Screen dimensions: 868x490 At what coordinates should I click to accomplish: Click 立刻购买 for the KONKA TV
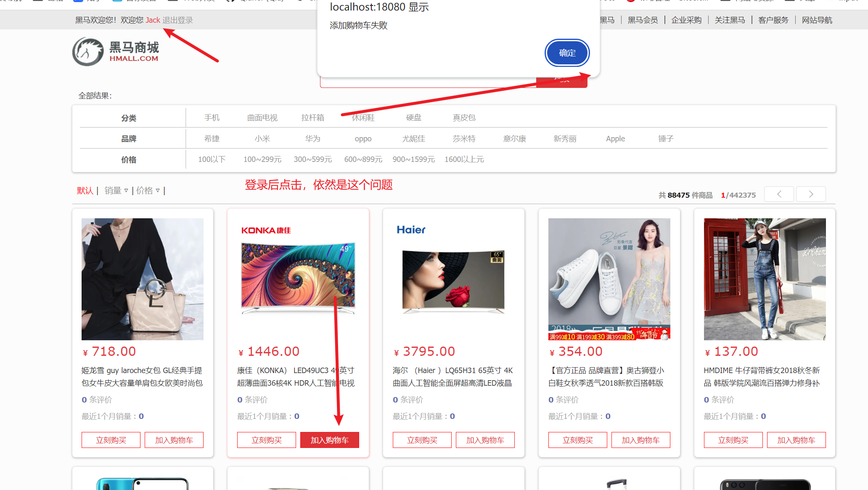pyautogui.click(x=267, y=440)
